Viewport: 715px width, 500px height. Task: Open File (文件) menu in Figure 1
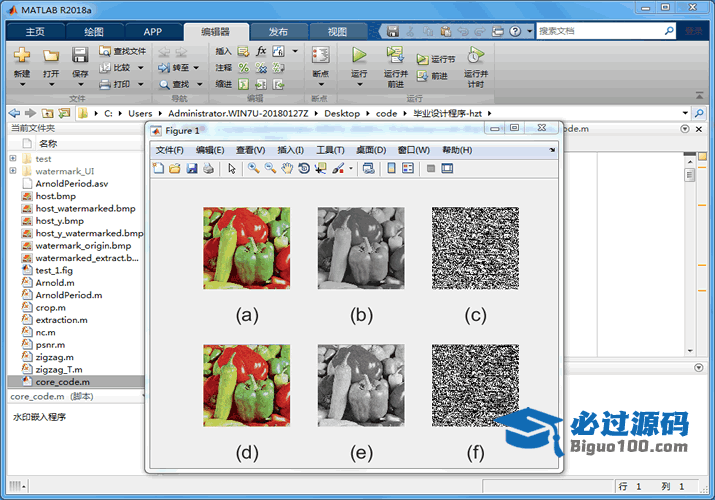169,150
